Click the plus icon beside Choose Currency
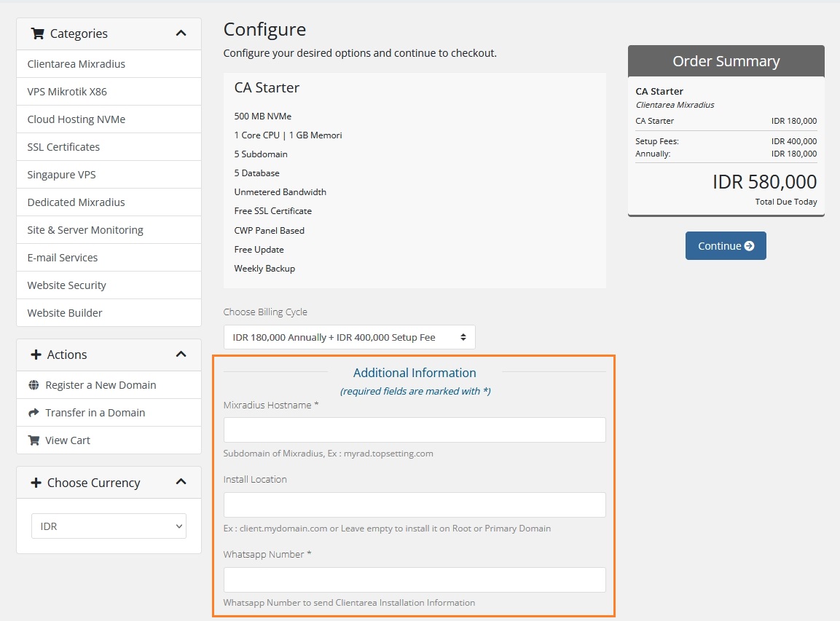Viewport: 840px width, 621px height. pos(36,483)
